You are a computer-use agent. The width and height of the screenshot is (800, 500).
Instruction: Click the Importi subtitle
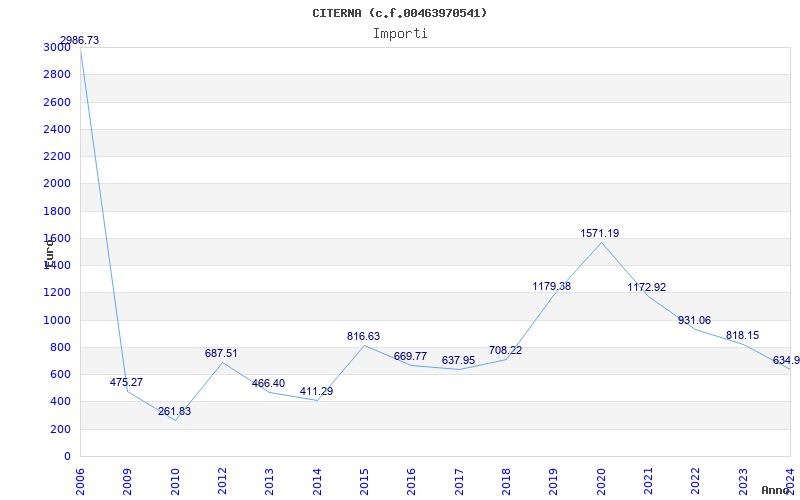pyautogui.click(x=399, y=34)
